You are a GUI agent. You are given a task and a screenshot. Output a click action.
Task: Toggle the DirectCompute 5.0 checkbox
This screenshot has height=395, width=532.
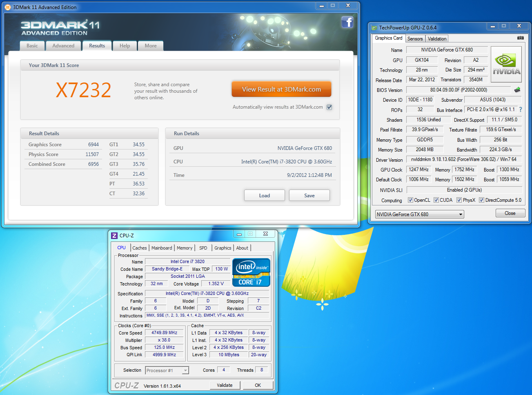481,200
